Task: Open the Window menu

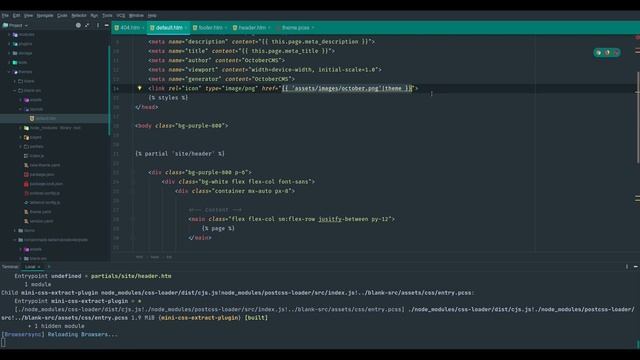Action: click(136, 16)
